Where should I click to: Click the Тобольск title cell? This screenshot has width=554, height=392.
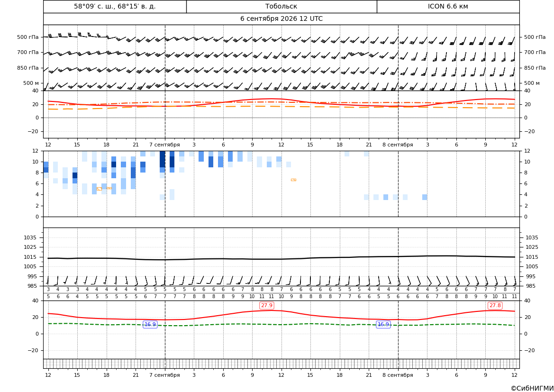click(x=281, y=6)
